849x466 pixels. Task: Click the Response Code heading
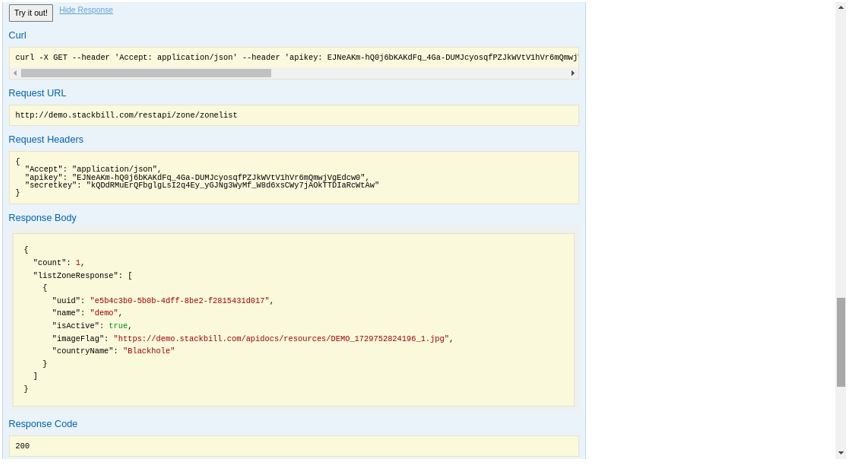[x=43, y=424]
